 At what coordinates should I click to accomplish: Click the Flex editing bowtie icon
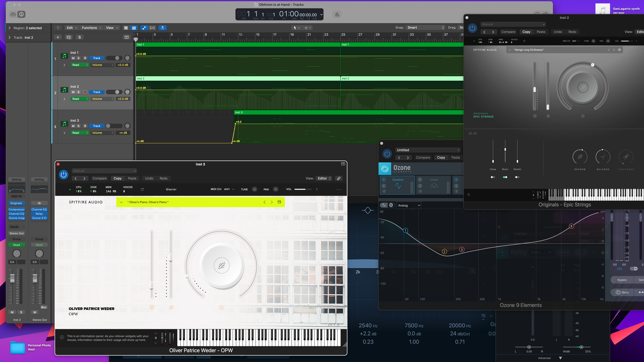point(152,28)
